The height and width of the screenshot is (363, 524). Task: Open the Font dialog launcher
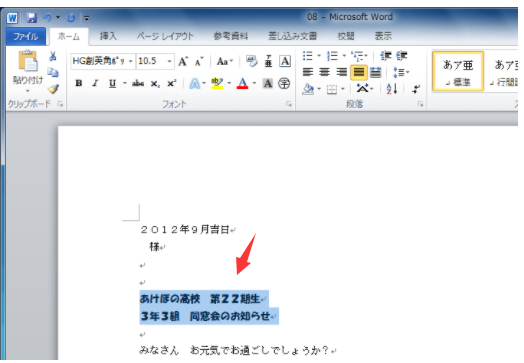[289, 105]
